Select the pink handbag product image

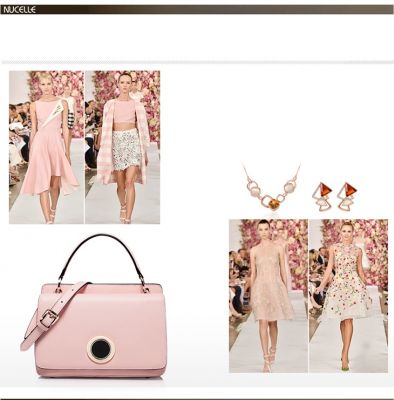[x=94, y=306]
